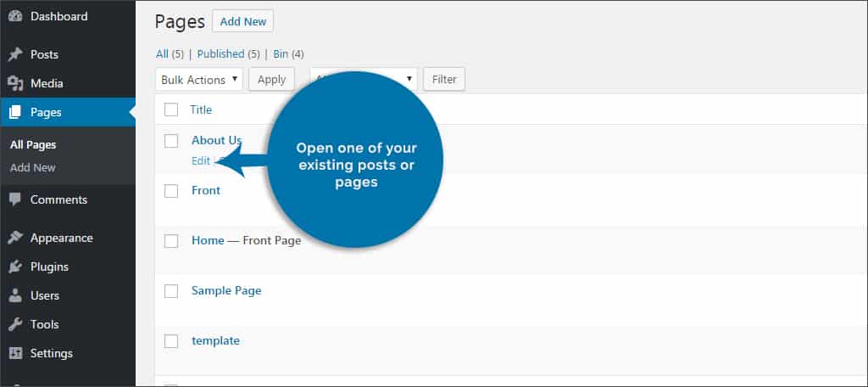The height and width of the screenshot is (387, 868).
Task: Open the Home page title link
Action: [x=208, y=240]
